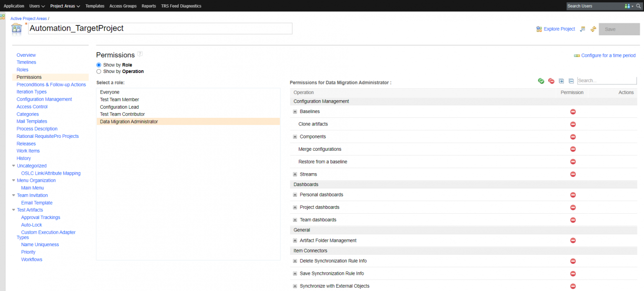Click the search magnifier icon in top bar
Image resolution: width=644 pixels, height=291 pixels.
point(638,6)
